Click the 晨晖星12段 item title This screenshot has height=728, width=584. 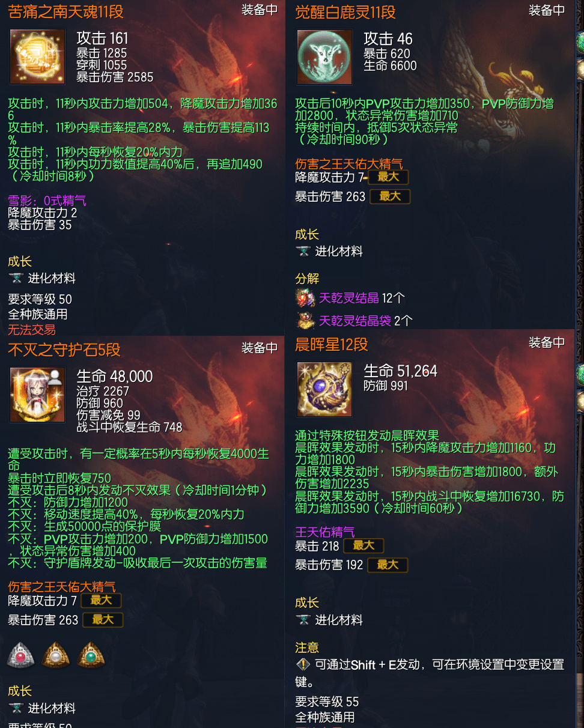[331, 344]
